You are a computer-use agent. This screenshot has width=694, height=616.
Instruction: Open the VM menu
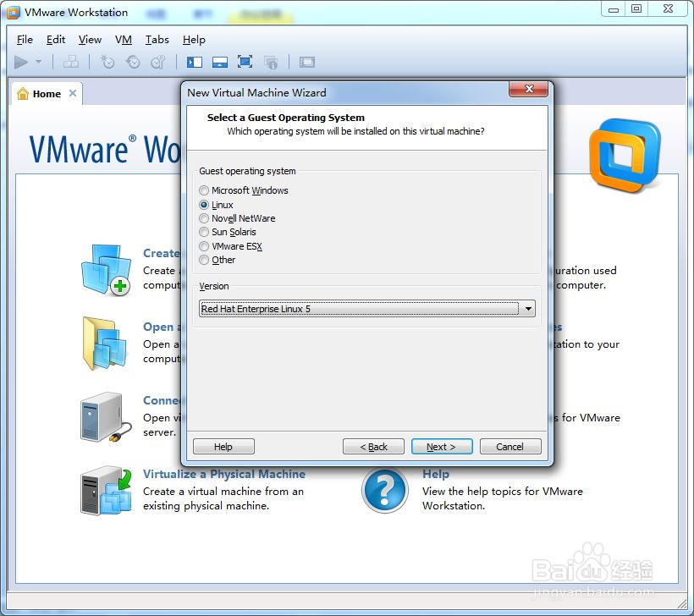click(x=124, y=40)
